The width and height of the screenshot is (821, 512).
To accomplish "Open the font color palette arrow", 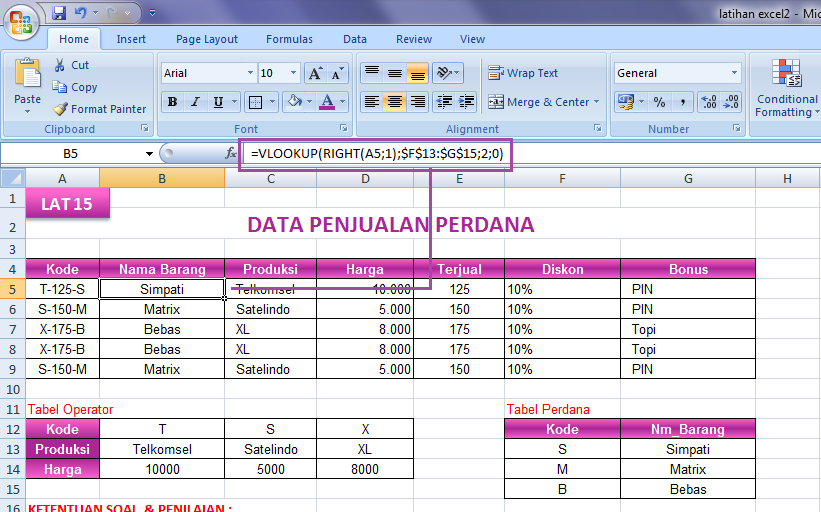I will pos(342,102).
